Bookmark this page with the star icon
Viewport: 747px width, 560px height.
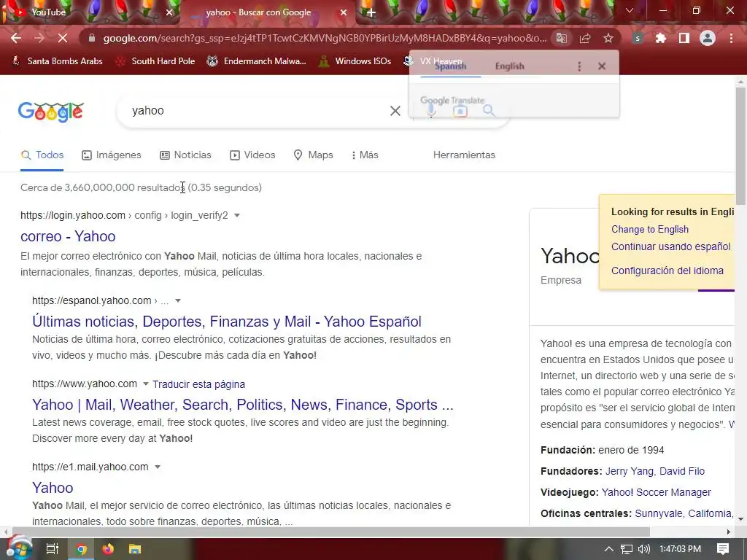[608, 38]
